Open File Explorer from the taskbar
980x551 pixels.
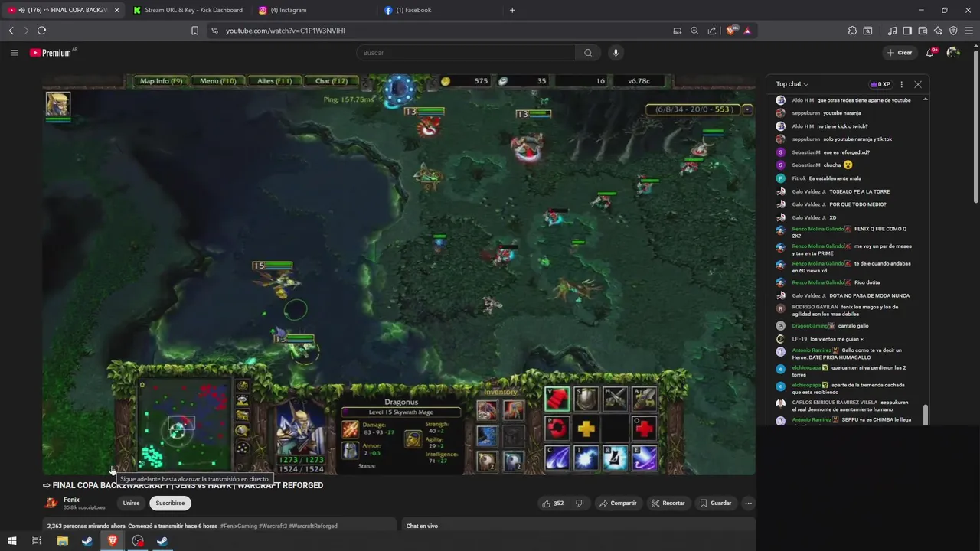(63, 541)
